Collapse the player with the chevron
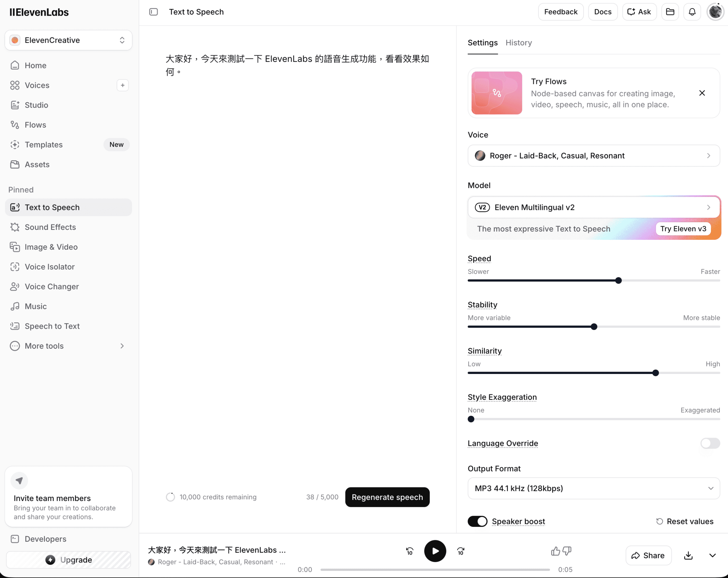Image resolution: width=728 pixels, height=578 pixels. tap(712, 555)
